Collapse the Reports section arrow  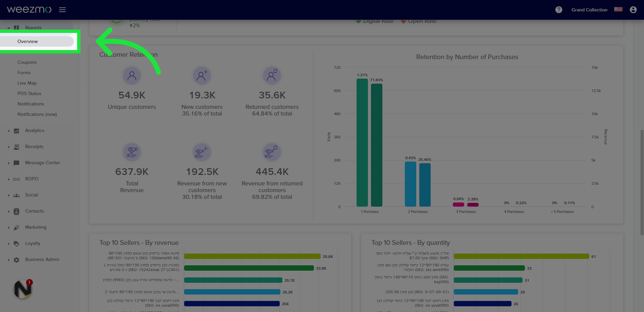tap(9, 28)
